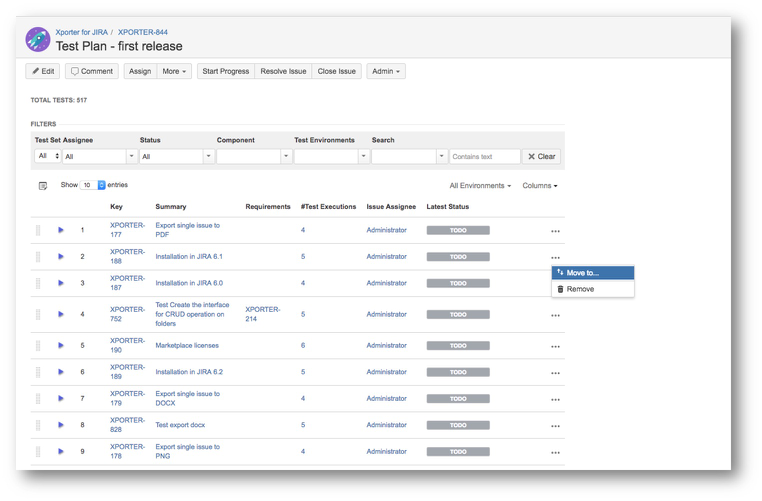Click the Comment button
The width and height of the screenshot is (762, 501).
pyautogui.click(x=92, y=71)
